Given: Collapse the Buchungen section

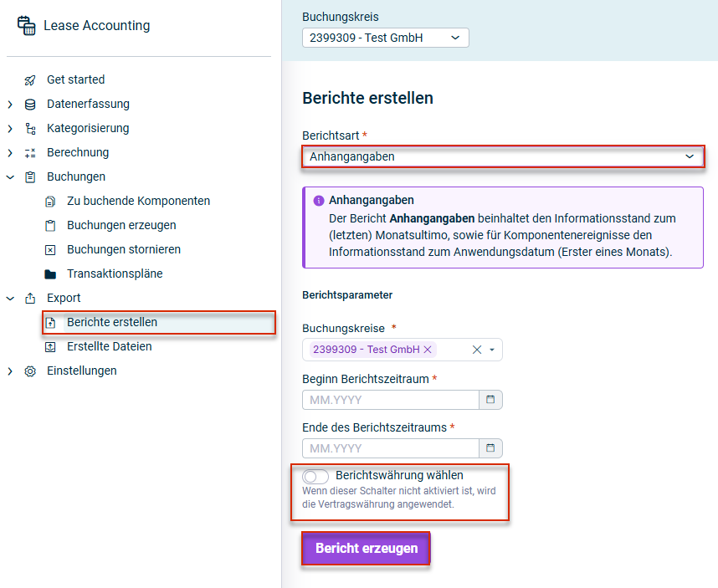Looking at the screenshot, I should pyautogui.click(x=10, y=177).
